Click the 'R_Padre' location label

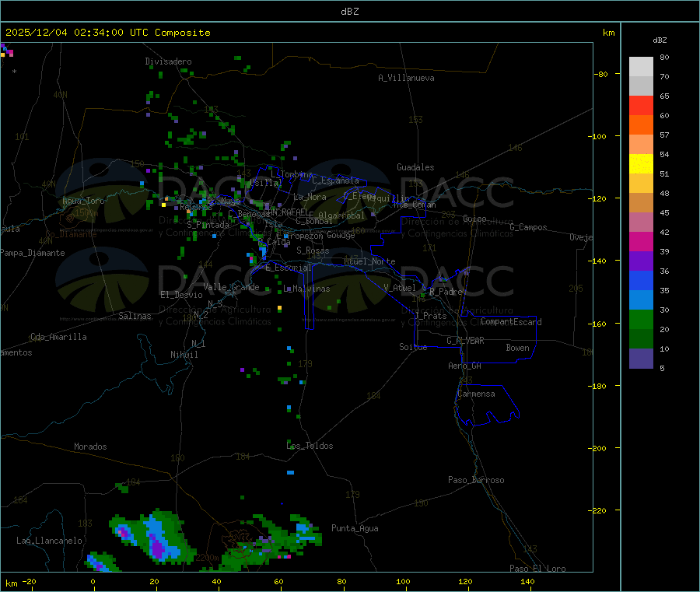(446, 292)
